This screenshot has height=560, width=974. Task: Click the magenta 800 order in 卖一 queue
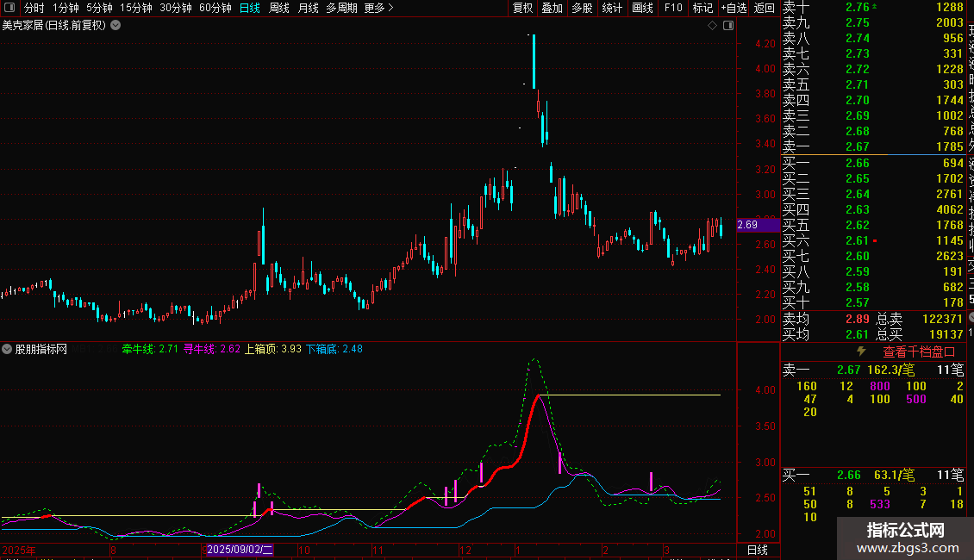(x=879, y=386)
